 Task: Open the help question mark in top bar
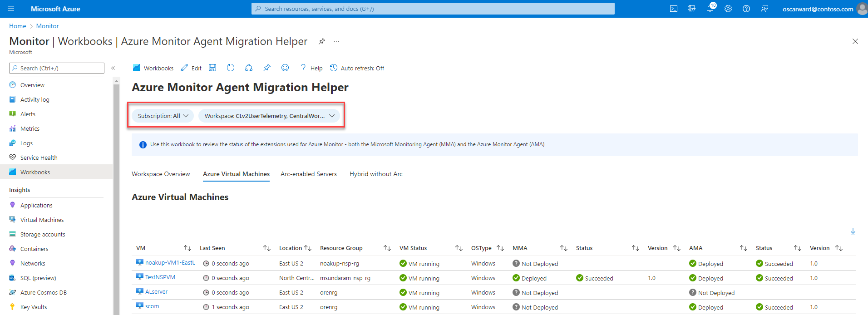(x=746, y=9)
